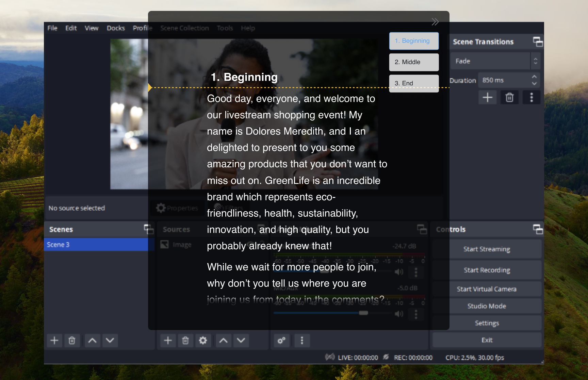Open the Fade transition dropdown
This screenshot has height=380, width=588.
(x=495, y=61)
